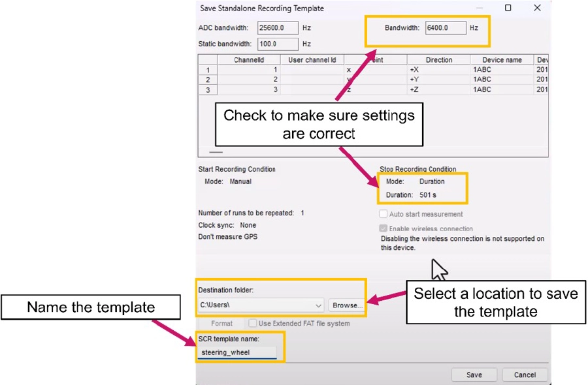Open the Destination folder dropdown

319,305
